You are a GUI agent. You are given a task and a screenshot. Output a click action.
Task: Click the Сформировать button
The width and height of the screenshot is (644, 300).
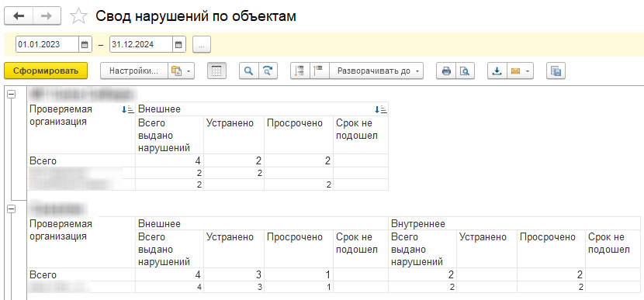coord(46,71)
